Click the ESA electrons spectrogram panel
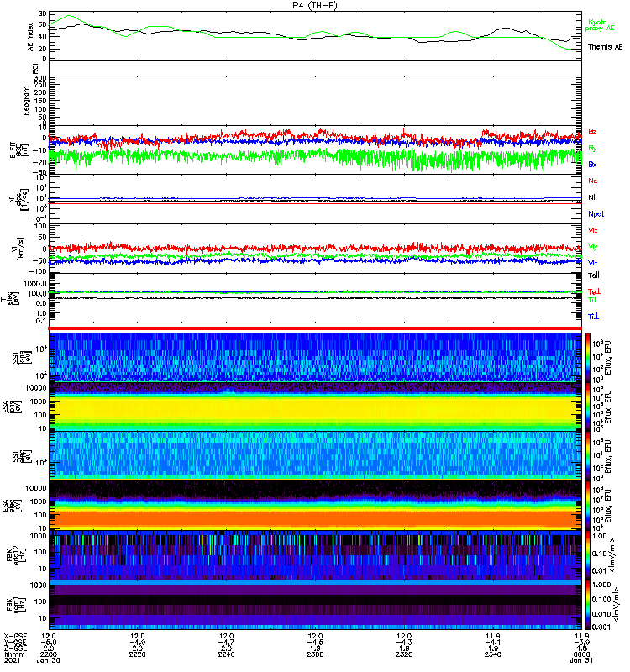Viewport: 630px width, 672px height. click(x=315, y=505)
